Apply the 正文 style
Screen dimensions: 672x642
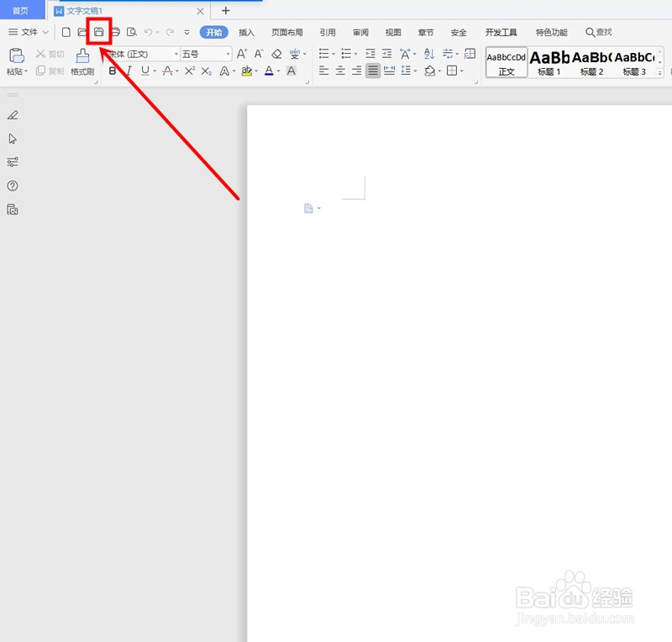pyautogui.click(x=507, y=63)
